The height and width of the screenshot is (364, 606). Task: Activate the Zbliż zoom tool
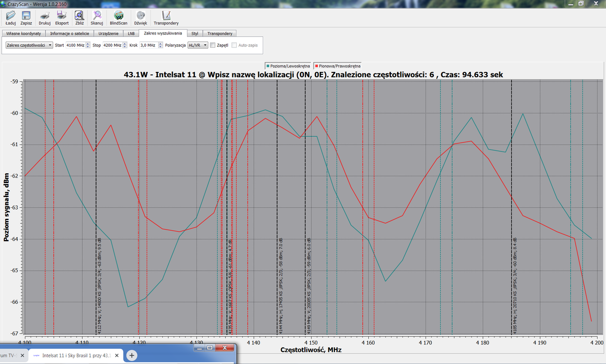[80, 16]
